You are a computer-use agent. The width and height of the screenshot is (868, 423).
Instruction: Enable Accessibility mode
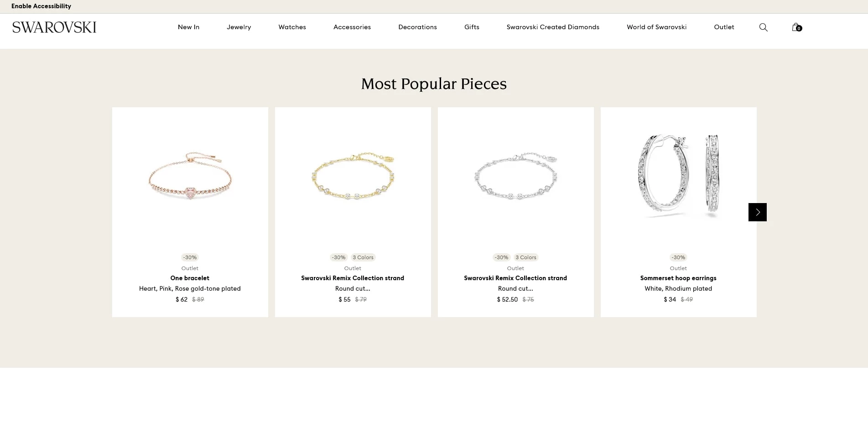41,6
